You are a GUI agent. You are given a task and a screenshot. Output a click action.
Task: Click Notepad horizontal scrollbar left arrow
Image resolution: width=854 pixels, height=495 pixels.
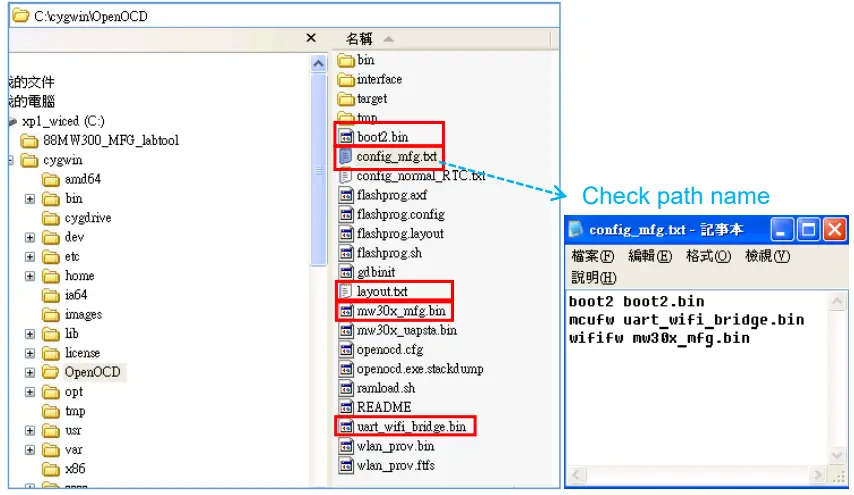[x=577, y=475]
